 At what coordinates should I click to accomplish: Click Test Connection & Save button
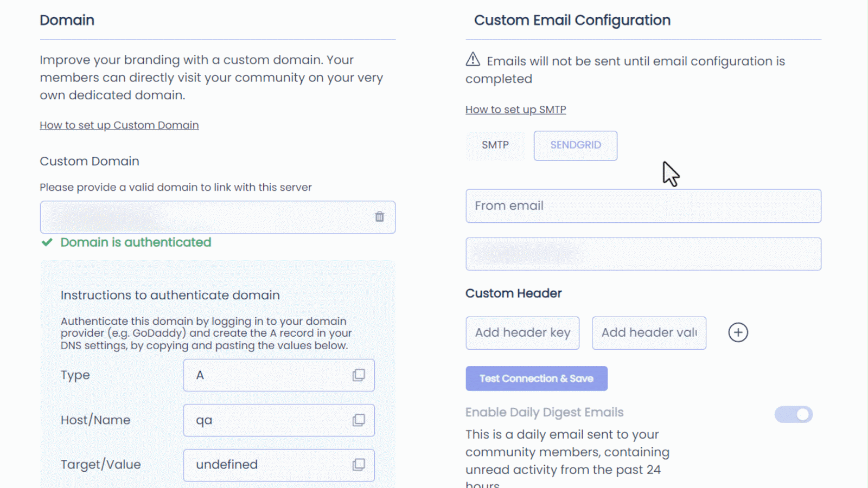pyautogui.click(x=537, y=378)
